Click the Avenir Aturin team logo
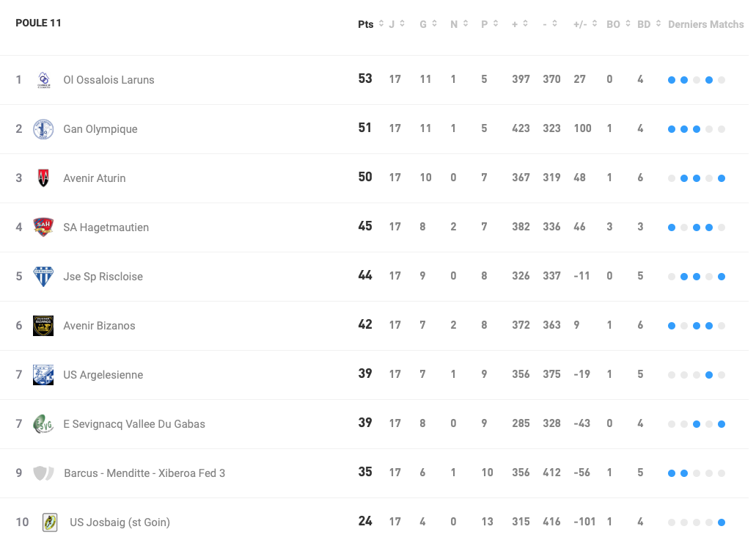 [x=43, y=178]
